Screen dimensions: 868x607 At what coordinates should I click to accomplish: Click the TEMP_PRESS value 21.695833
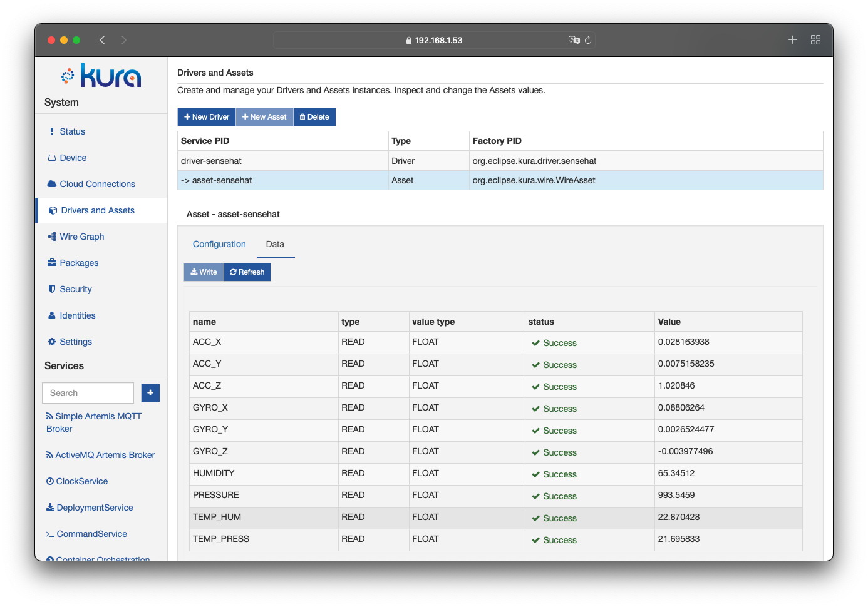pyautogui.click(x=679, y=539)
